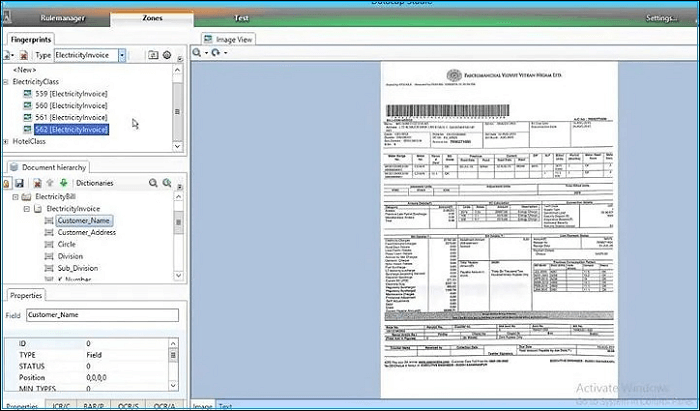This screenshot has height=411, width=700.
Task: Click the fingerprint list scrollbar down arrow
Action: click(x=177, y=146)
